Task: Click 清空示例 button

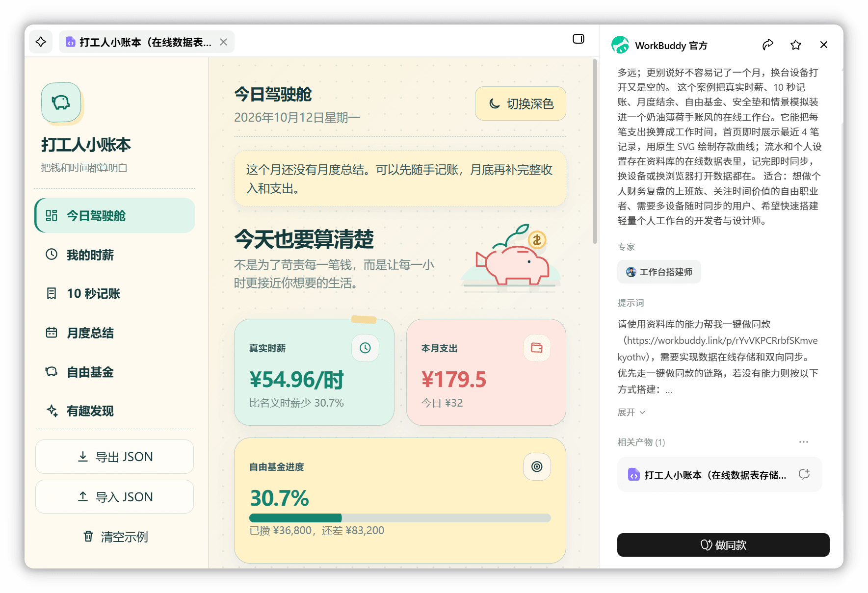Action: click(115, 537)
